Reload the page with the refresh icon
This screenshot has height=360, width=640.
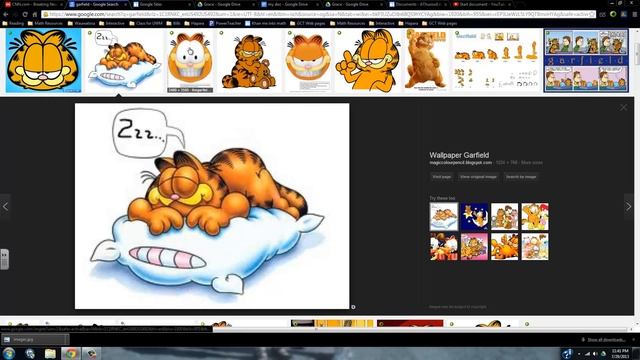(25, 14)
